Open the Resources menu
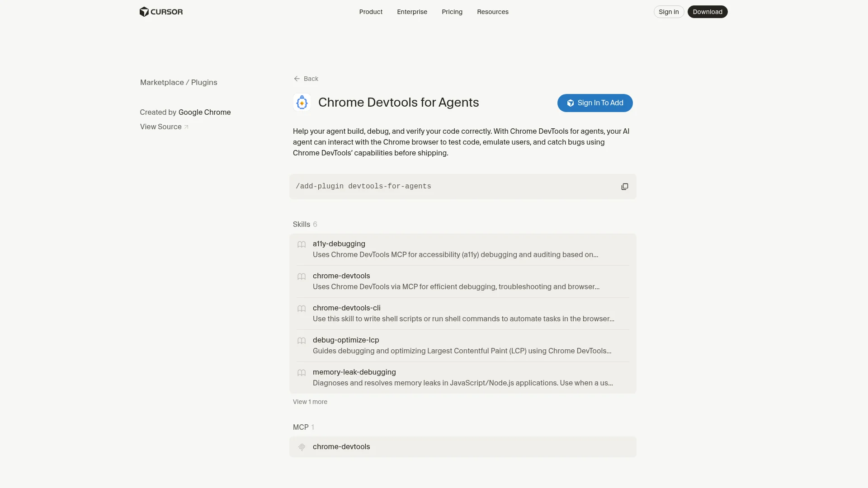This screenshot has height=488, width=868. click(x=493, y=12)
